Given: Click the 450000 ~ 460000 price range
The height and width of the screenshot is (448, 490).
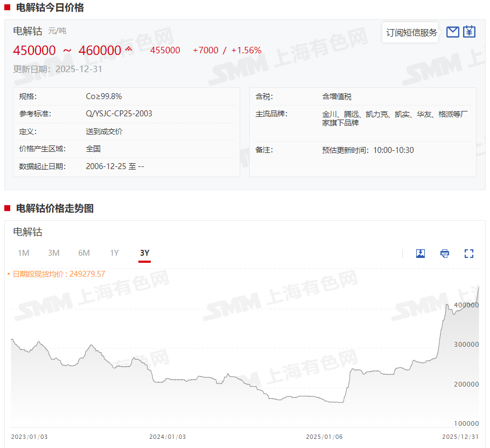Looking at the screenshot, I should [x=67, y=51].
